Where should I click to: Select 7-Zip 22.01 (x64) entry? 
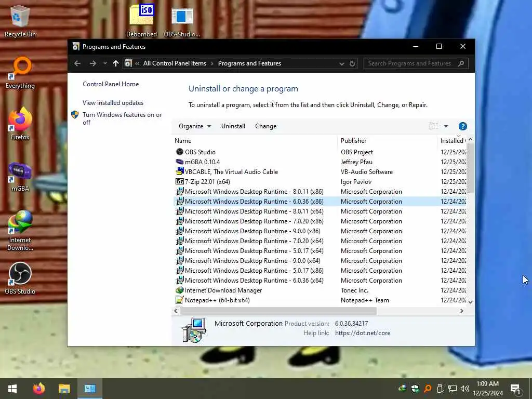[320, 181]
